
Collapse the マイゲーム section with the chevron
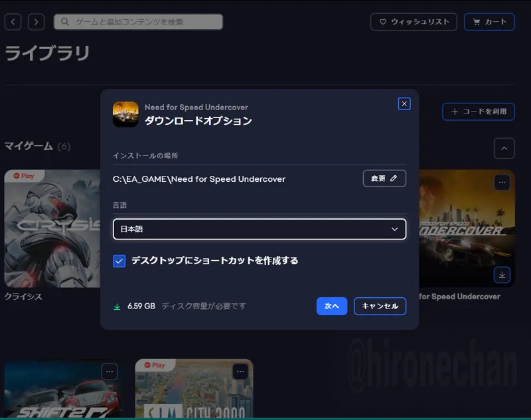click(x=504, y=148)
